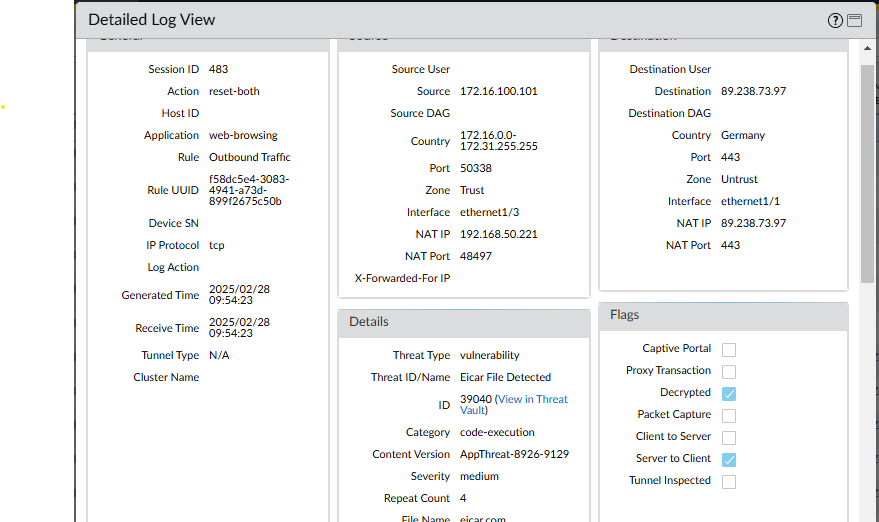The height and width of the screenshot is (522, 879).
Task: Select the source NAT IP 192.168.50.221
Action: pyautogui.click(x=499, y=234)
